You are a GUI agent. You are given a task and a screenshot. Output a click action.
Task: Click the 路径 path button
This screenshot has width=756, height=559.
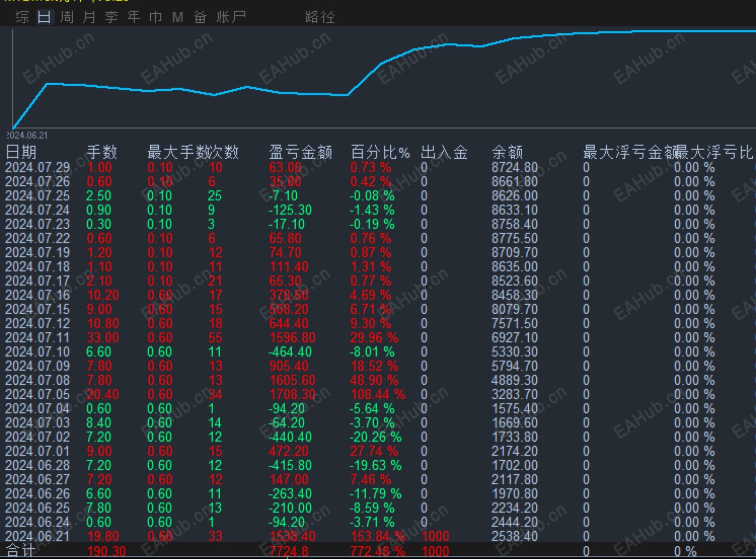point(320,17)
